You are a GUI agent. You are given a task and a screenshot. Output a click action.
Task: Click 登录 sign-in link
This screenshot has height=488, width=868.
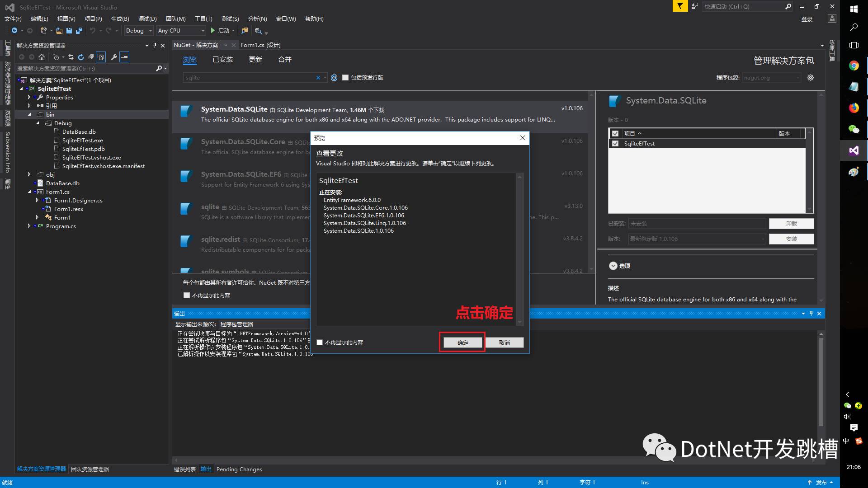point(807,19)
